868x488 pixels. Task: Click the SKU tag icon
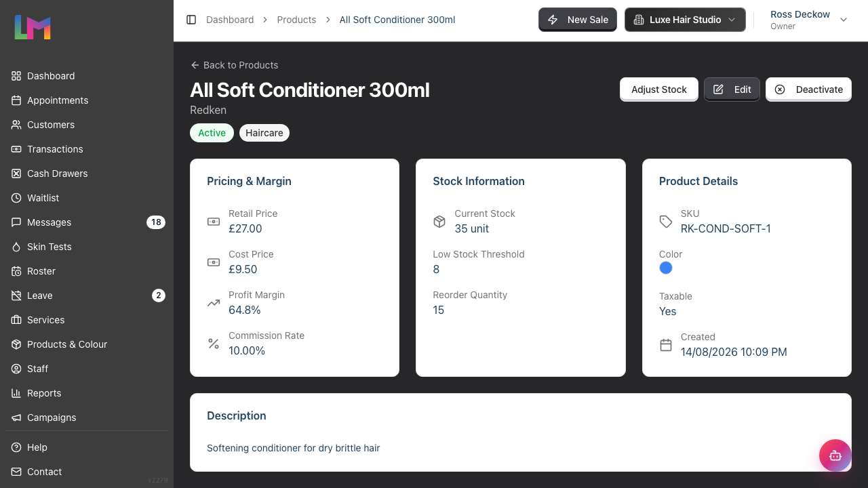tap(666, 222)
